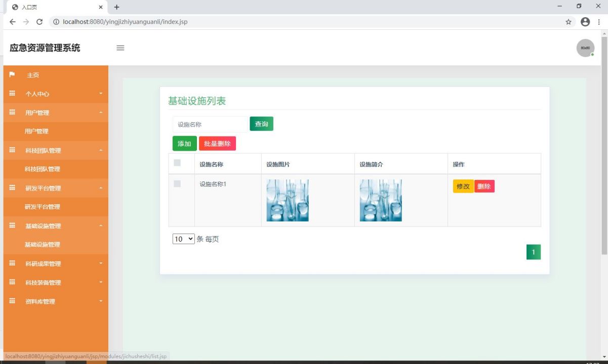Click the 设施名称1 cell text

[x=213, y=184]
